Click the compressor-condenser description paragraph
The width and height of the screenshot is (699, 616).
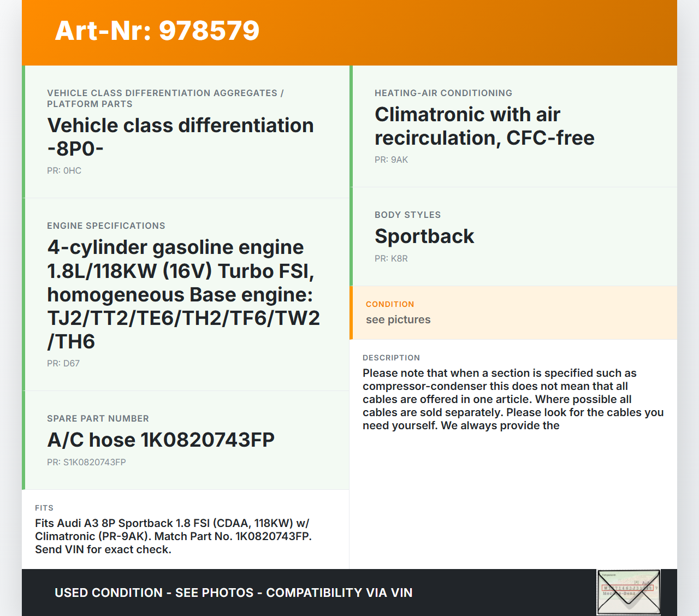[x=513, y=399]
